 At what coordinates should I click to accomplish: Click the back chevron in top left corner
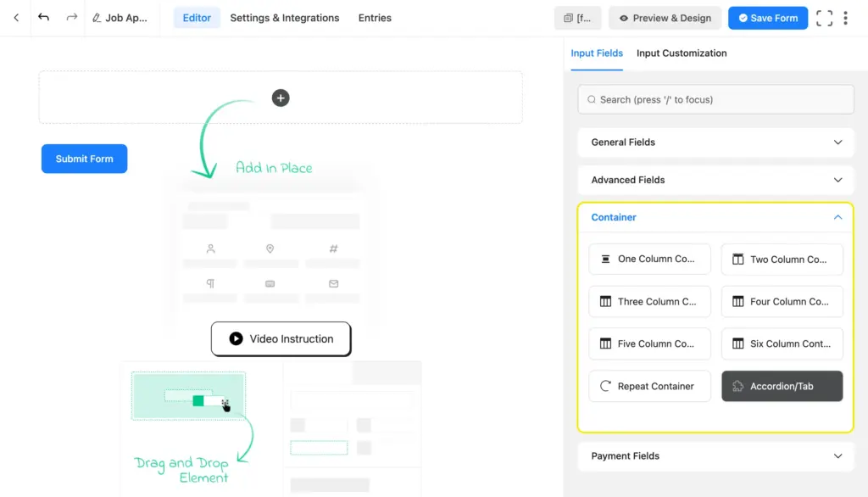pos(15,17)
